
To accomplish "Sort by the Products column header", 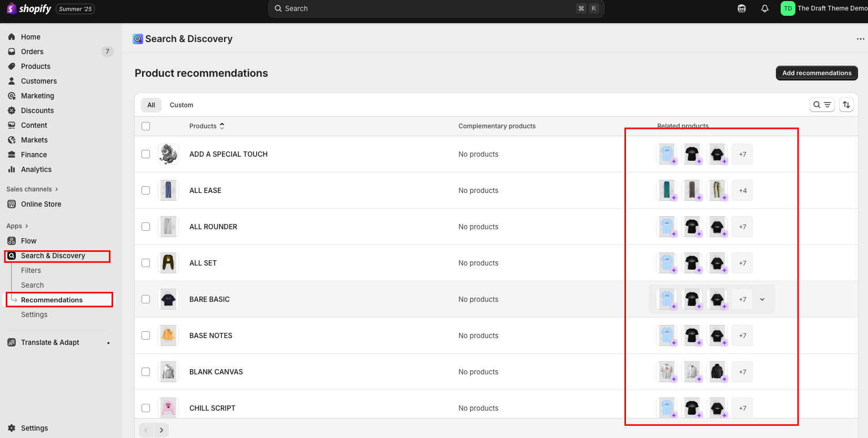I will pos(207,126).
